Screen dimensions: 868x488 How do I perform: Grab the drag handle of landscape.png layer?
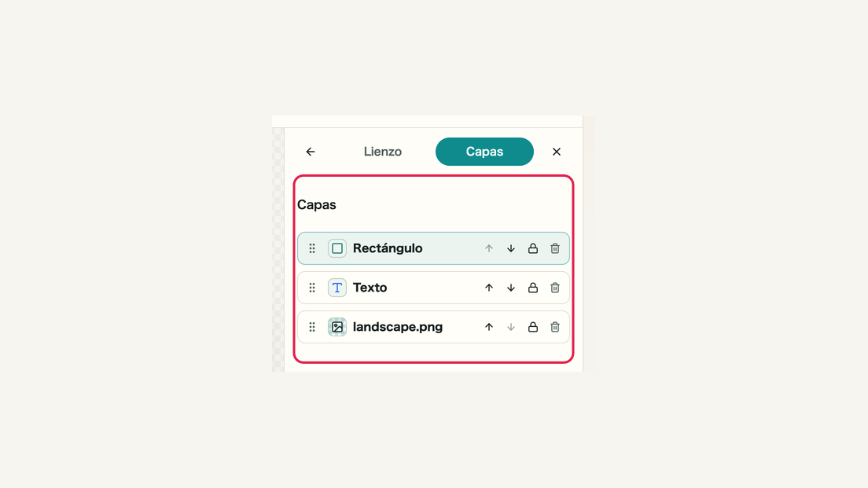coord(312,327)
